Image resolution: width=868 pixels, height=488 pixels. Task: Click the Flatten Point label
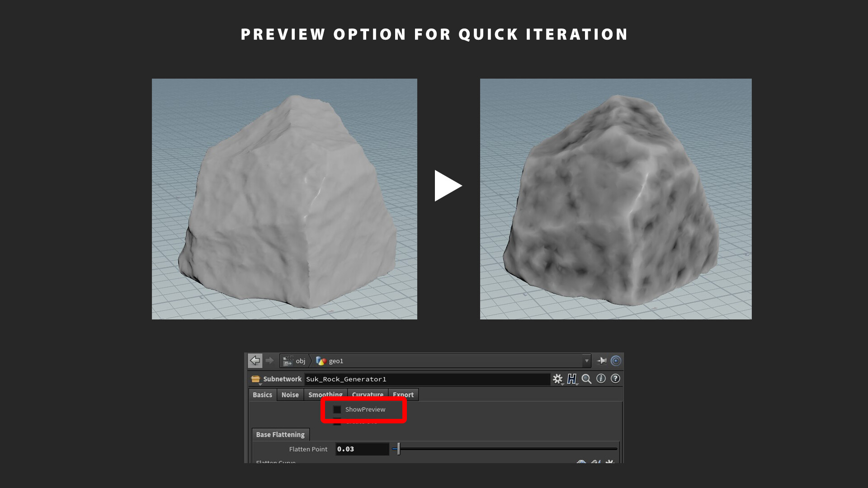308,449
